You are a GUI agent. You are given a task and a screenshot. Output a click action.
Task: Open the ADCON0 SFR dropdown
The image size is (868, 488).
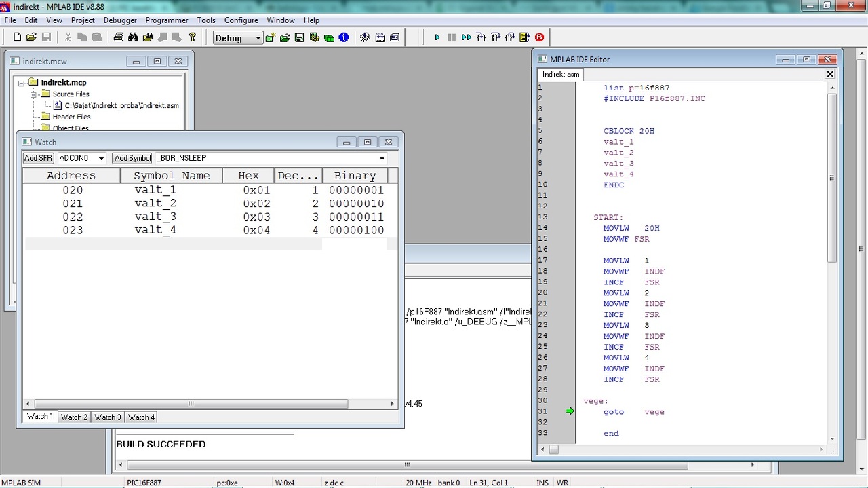click(101, 158)
